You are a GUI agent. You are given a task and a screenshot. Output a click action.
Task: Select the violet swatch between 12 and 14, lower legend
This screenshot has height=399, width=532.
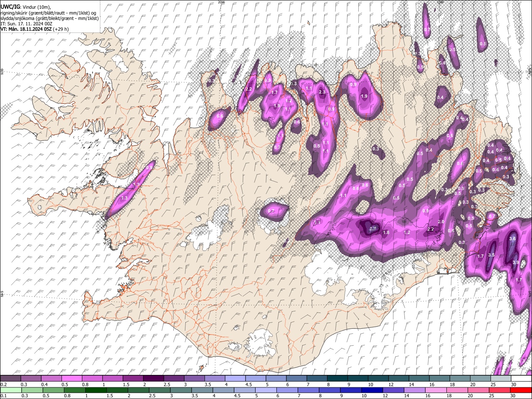point(394,390)
